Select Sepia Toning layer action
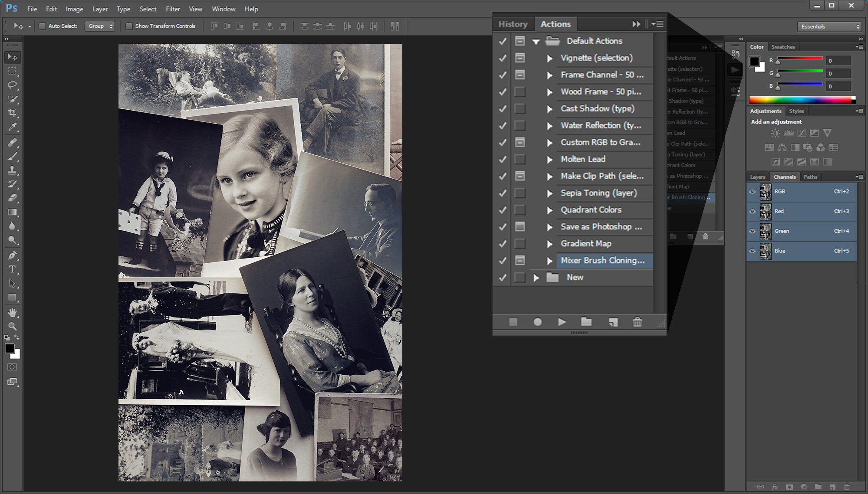The width and height of the screenshot is (868, 494). click(597, 193)
